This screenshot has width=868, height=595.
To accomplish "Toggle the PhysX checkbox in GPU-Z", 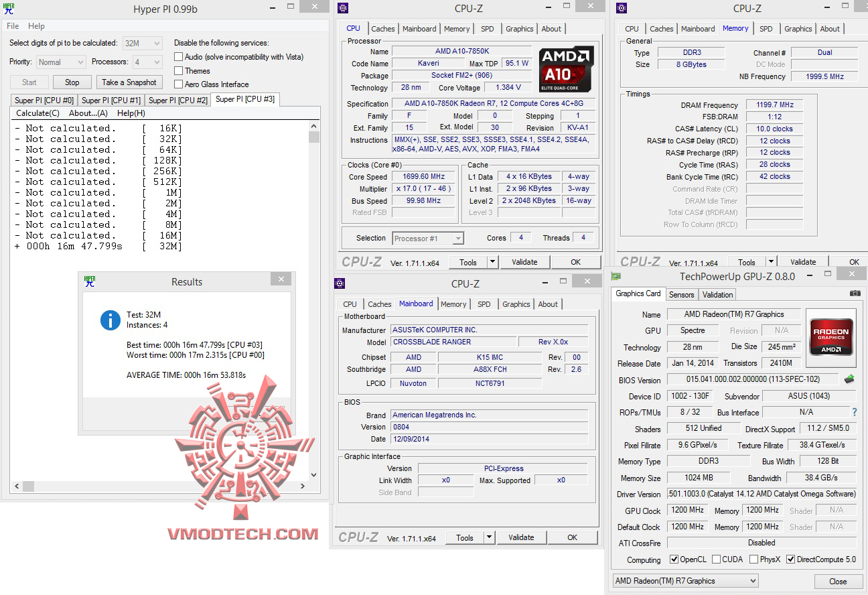I will [754, 559].
